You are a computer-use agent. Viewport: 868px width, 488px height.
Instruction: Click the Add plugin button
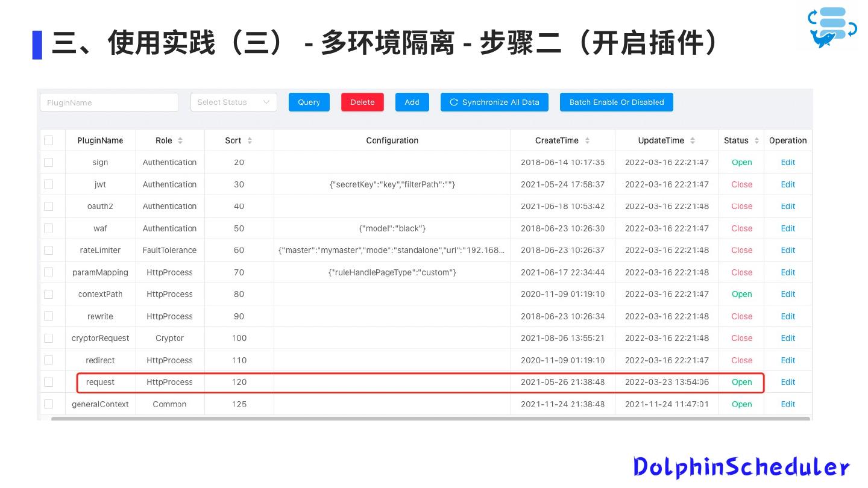412,102
